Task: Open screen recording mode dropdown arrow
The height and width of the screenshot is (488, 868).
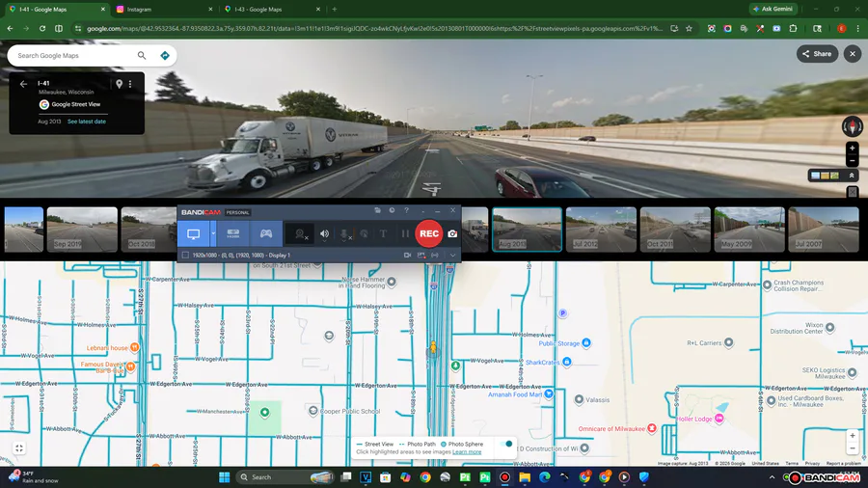Action: pos(213,233)
